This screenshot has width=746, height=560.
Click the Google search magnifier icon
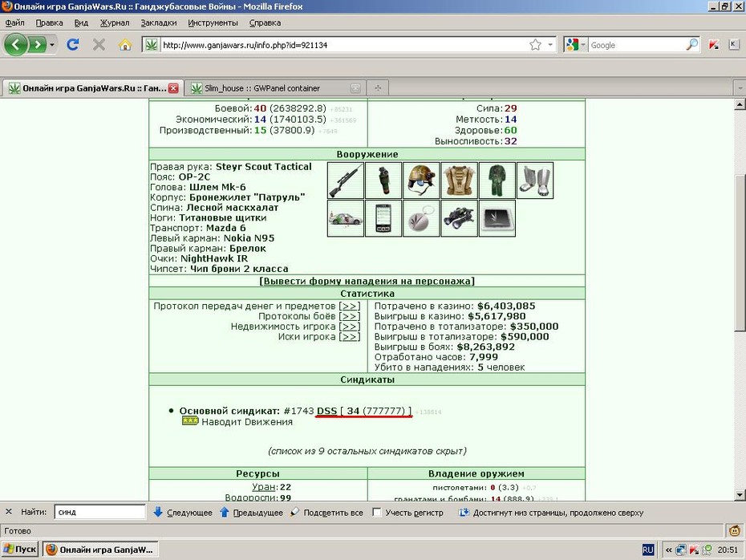pos(692,45)
